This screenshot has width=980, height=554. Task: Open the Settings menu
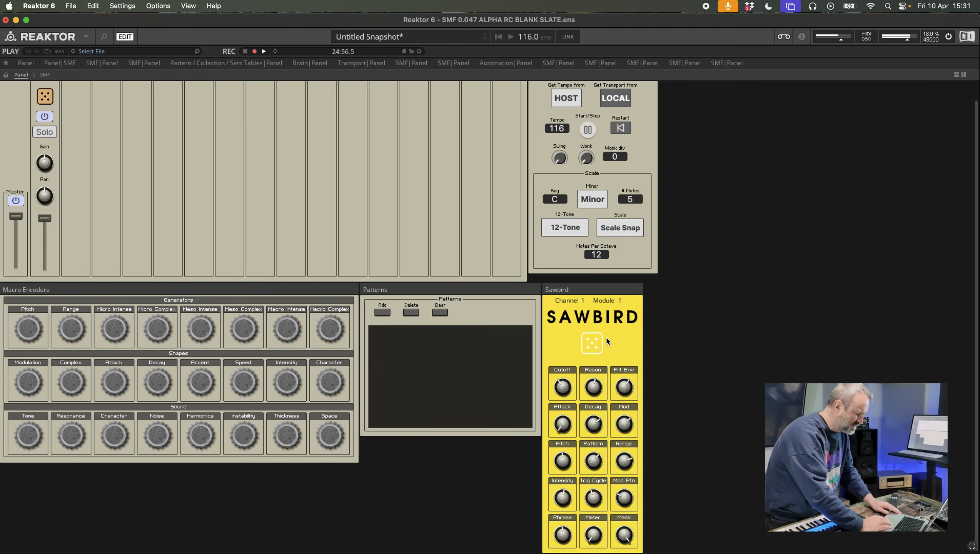(x=122, y=6)
